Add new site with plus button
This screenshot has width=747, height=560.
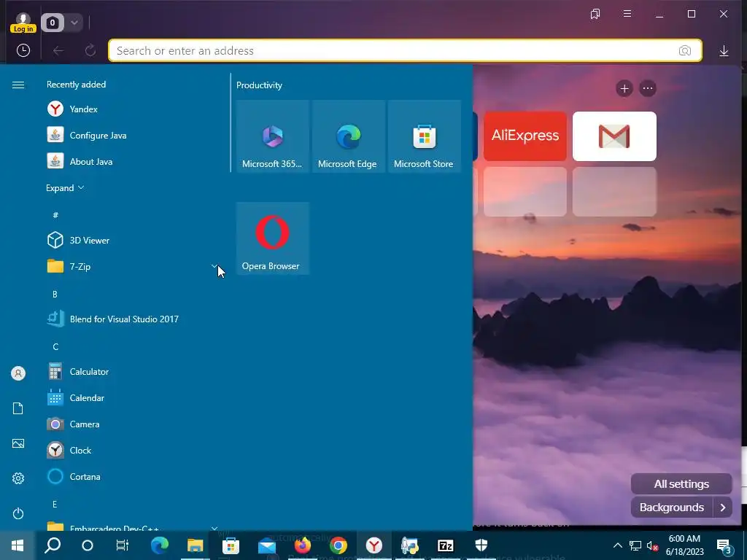(x=624, y=88)
